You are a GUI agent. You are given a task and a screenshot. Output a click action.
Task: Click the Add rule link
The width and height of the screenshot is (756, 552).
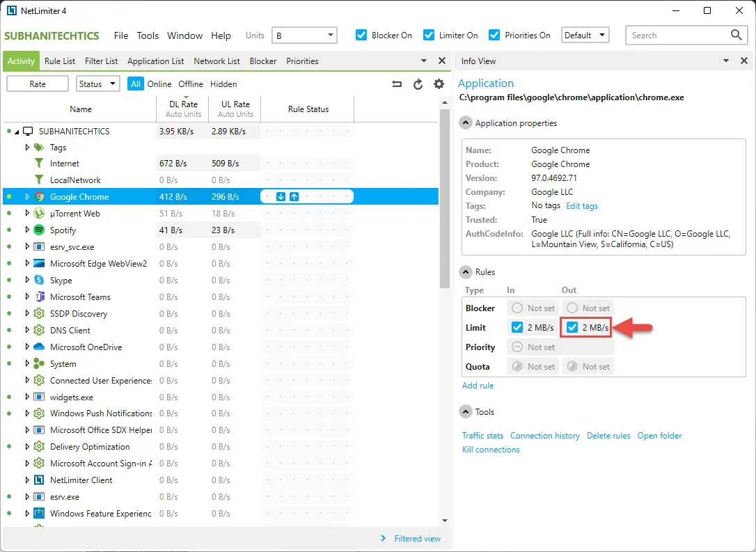(478, 385)
